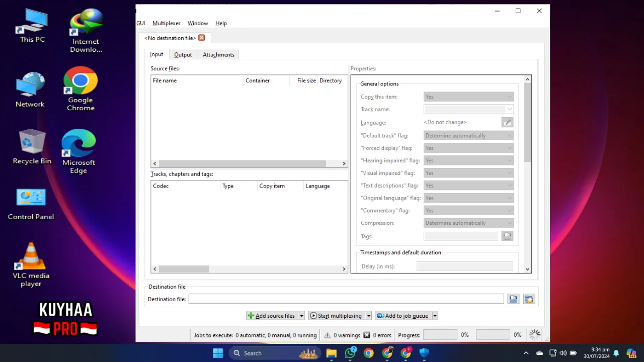Open Internet Download Manager shortcut
Screen dimensions: 644x362
click(x=86, y=30)
